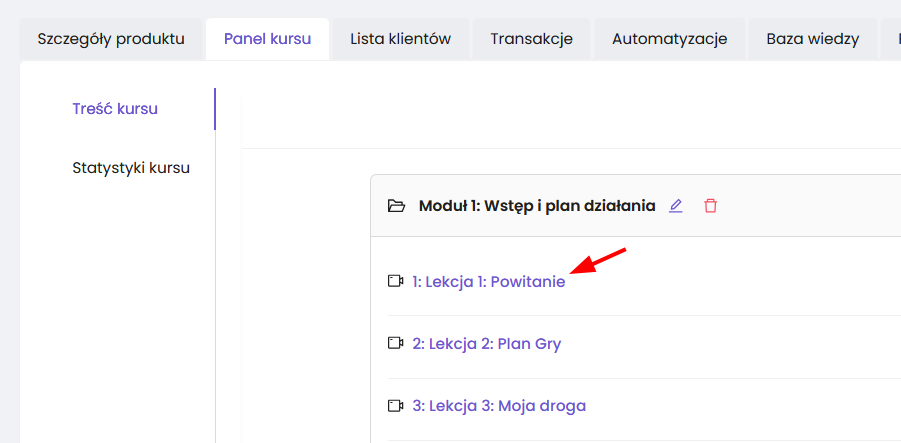Click the folder icon of Moduł 1
This screenshot has width=901, height=443.
396,206
